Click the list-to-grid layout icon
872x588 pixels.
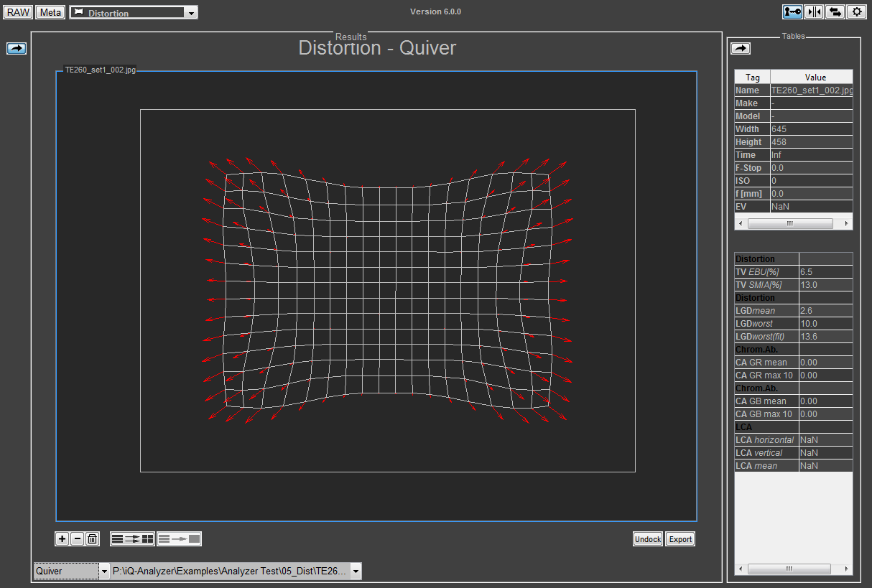pyautogui.click(x=132, y=538)
